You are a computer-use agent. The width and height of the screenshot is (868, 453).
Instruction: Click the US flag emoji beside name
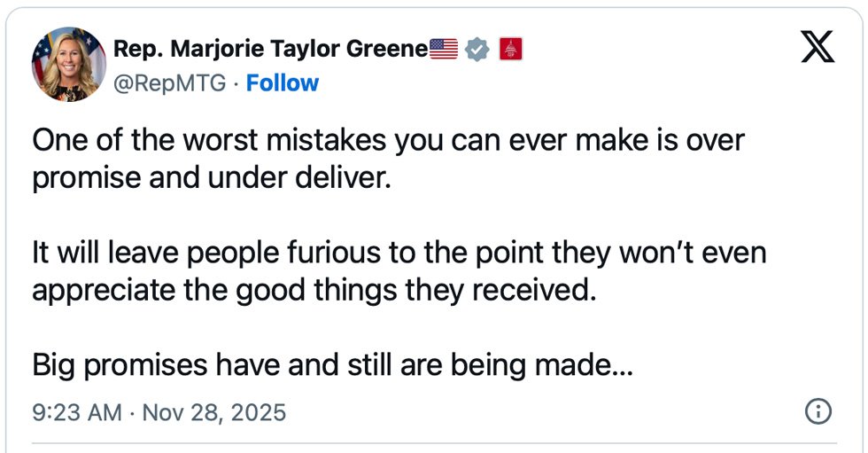pyautogui.click(x=445, y=50)
